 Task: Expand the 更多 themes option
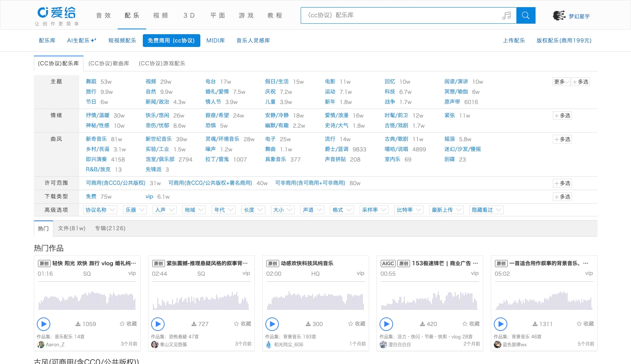point(561,82)
